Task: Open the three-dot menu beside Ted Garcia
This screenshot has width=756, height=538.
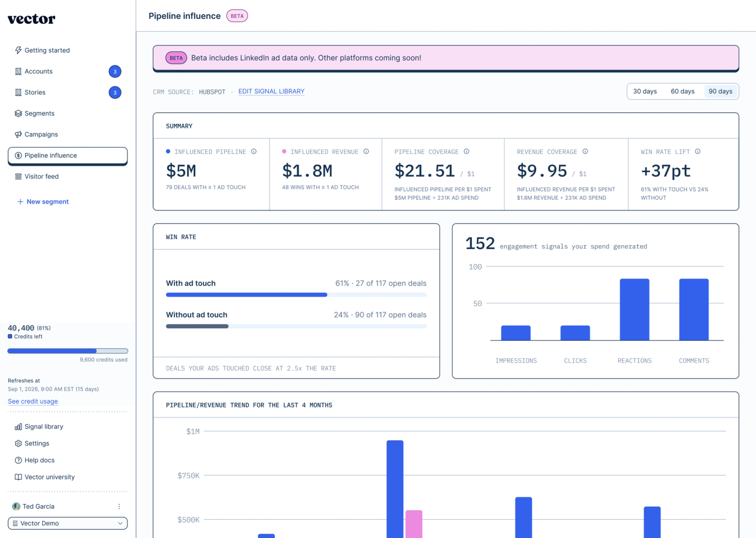Action: pyautogui.click(x=119, y=507)
